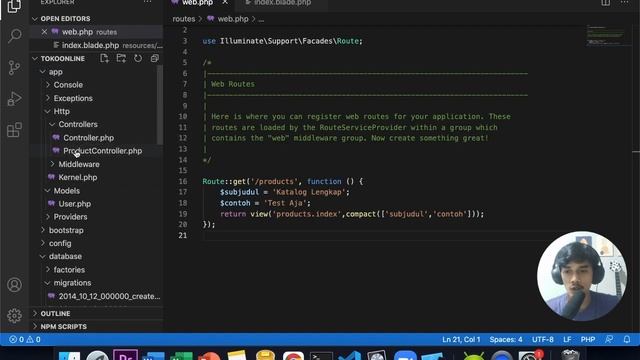Close web.php in Open Editors
This screenshot has width=640, height=360.
pos(44,32)
